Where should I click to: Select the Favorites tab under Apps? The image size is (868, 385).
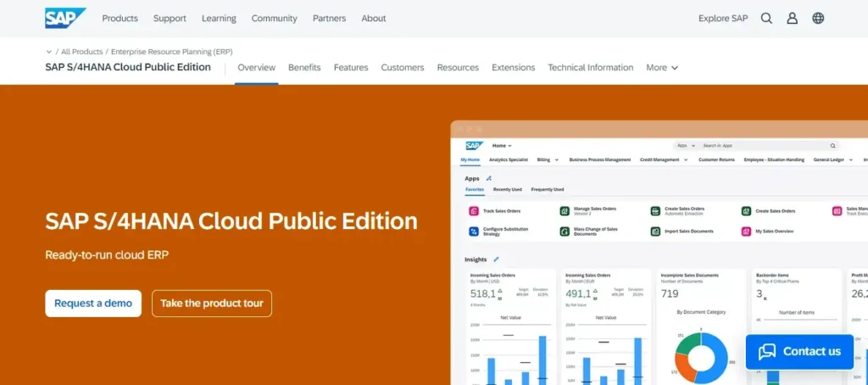(475, 189)
